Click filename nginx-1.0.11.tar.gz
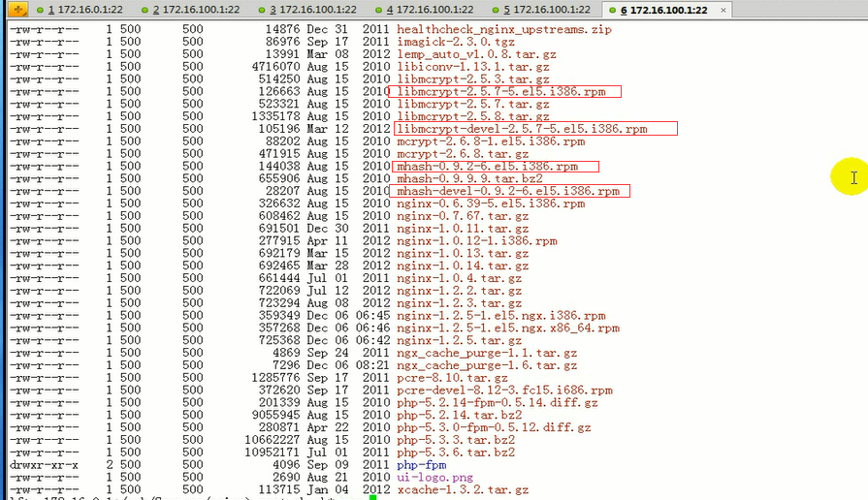This screenshot has height=500, width=868. point(463,229)
